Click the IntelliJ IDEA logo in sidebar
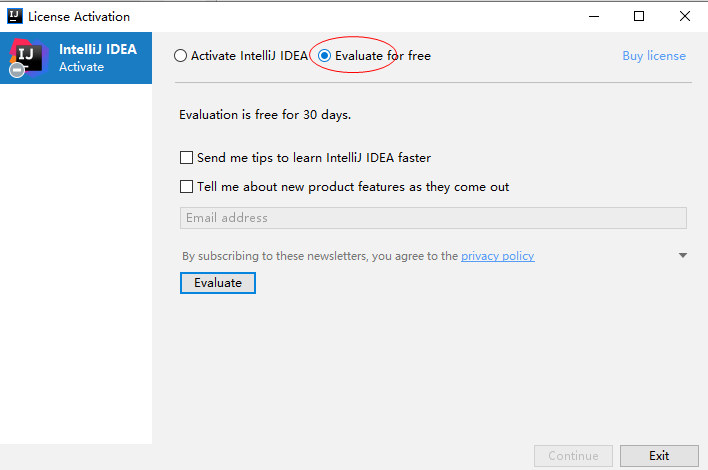 [x=29, y=58]
